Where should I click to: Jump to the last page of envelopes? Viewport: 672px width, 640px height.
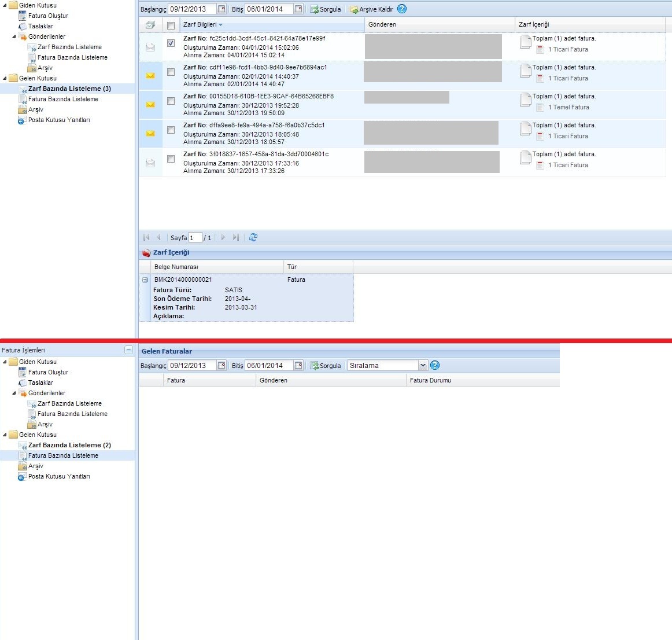point(235,237)
